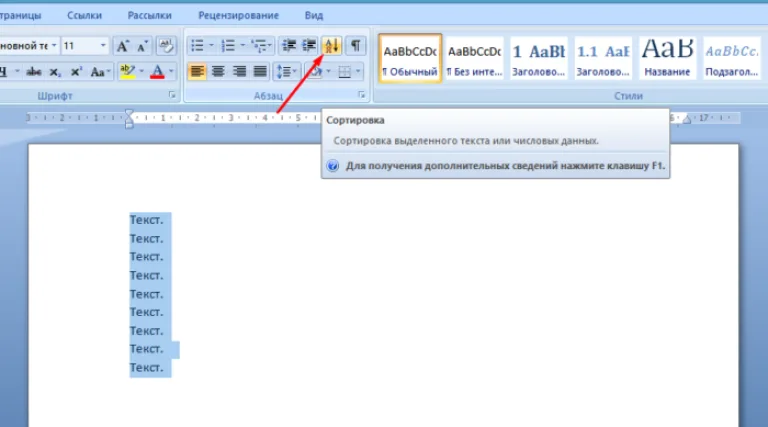
Task: Switch to the Вид tab
Action: [x=314, y=16]
